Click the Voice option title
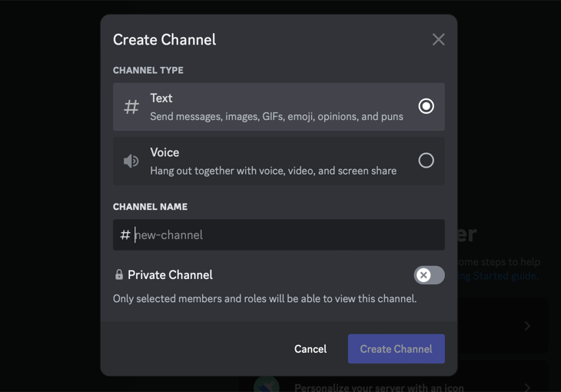Screen dimensions: 561x392 [164, 152]
